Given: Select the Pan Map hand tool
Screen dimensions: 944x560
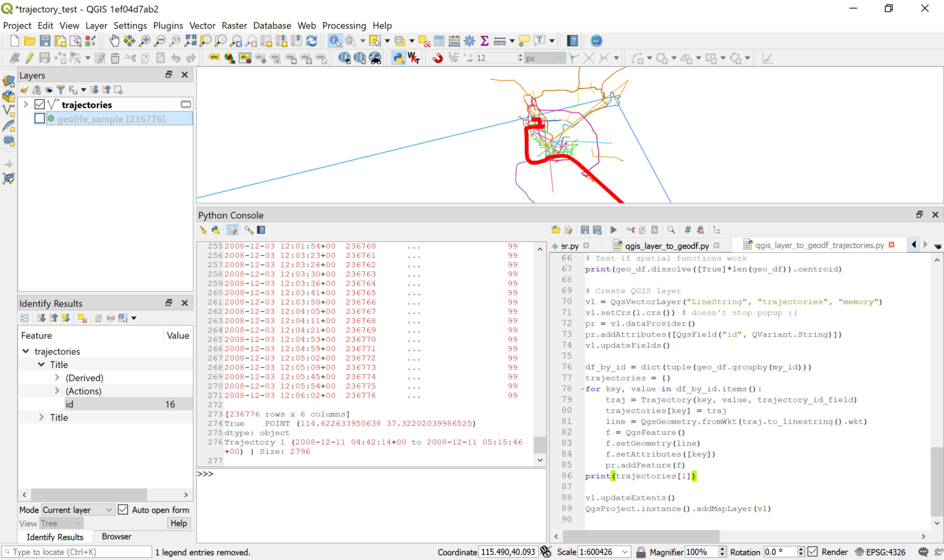Looking at the screenshot, I should point(114,40).
